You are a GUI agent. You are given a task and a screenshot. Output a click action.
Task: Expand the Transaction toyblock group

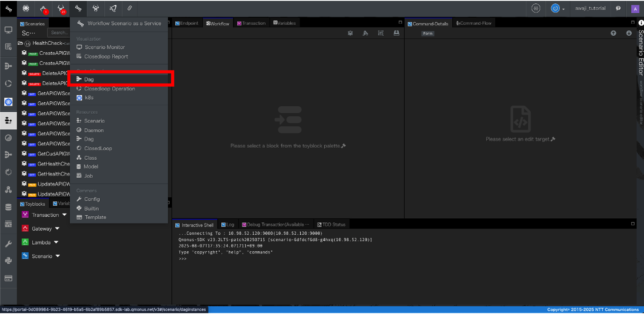64,215
